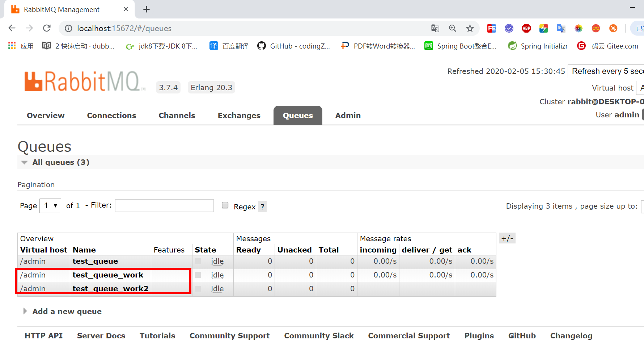Image resolution: width=644 pixels, height=363 pixels.
Task: Open the Refresh every 5 seconds dropdown
Action: click(606, 71)
